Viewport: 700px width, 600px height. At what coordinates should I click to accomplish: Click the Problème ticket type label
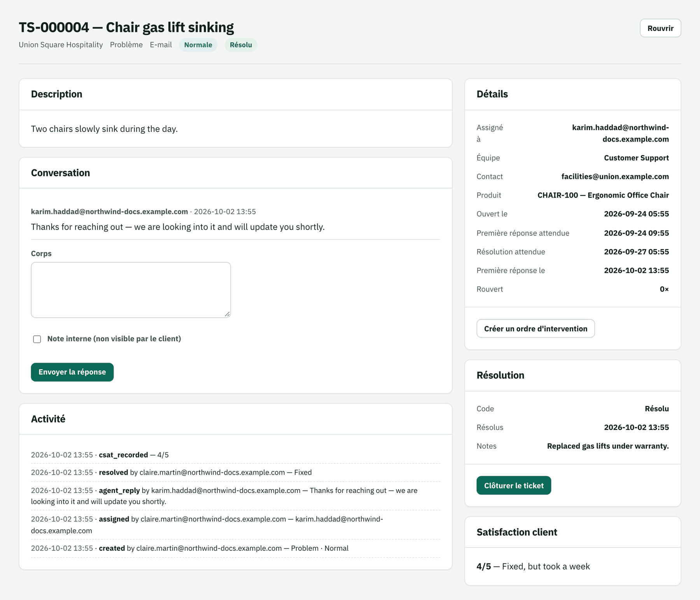pos(126,45)
